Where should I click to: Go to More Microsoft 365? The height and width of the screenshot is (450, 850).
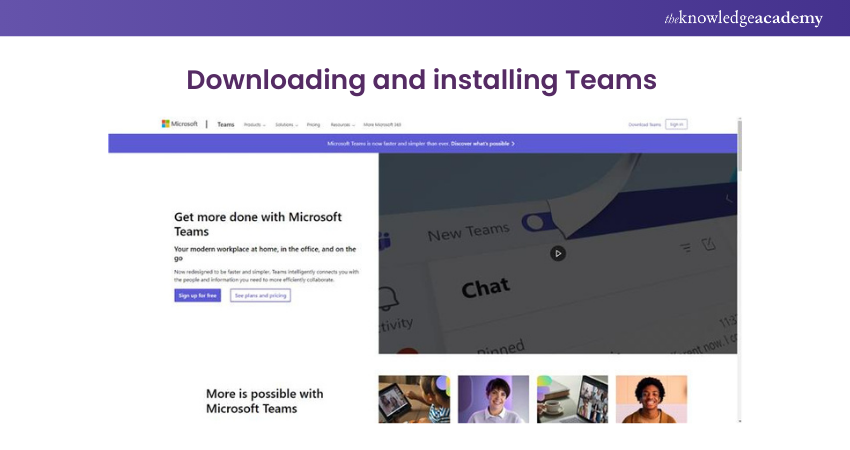381,125
